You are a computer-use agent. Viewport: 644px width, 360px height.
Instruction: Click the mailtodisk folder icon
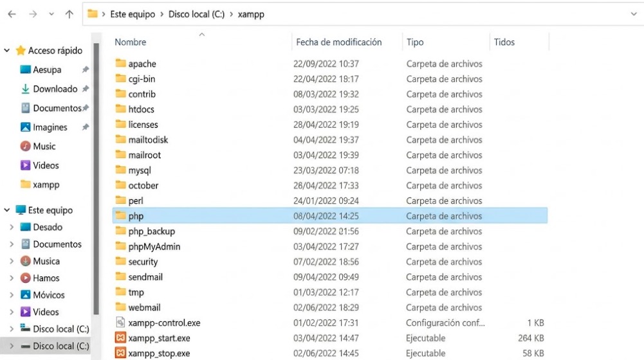(x=120, y=139)
